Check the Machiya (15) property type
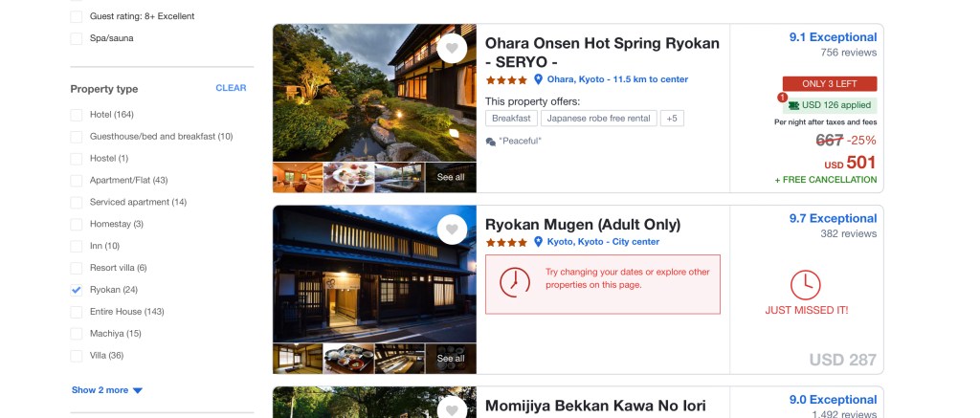 pyautogui.click(x=77, y=334)
